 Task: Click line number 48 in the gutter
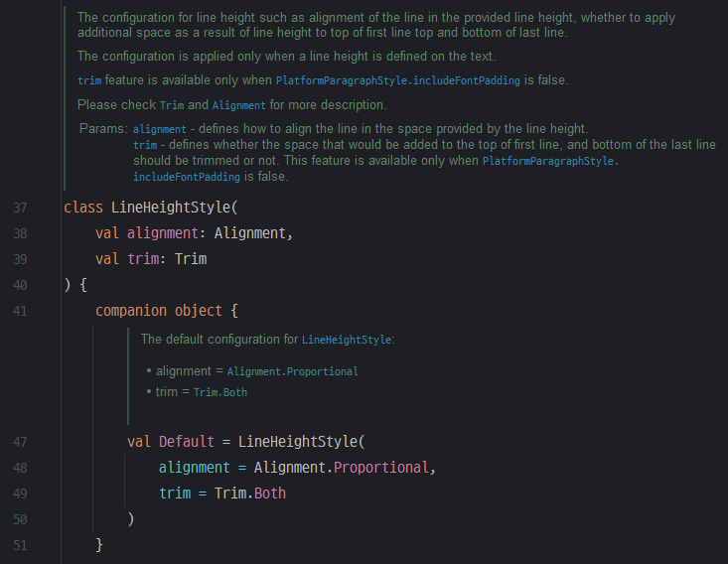(x=20, y=468)
